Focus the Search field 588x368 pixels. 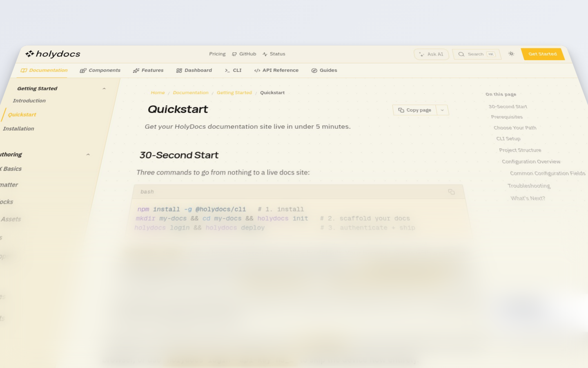pyautogui.click(x=477, y=54)
